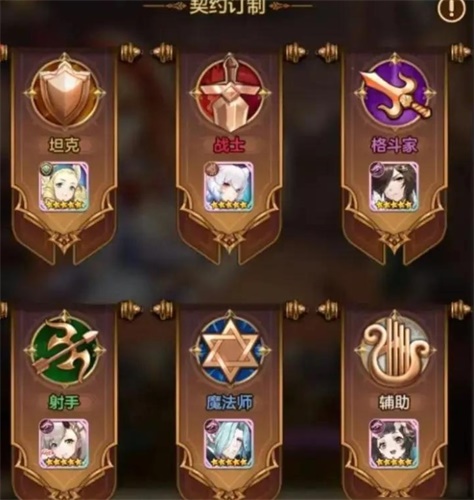The height and width of the screenshot is (500, 474).
Task: Click the 坦克 class label
Action: coord(64,146)
